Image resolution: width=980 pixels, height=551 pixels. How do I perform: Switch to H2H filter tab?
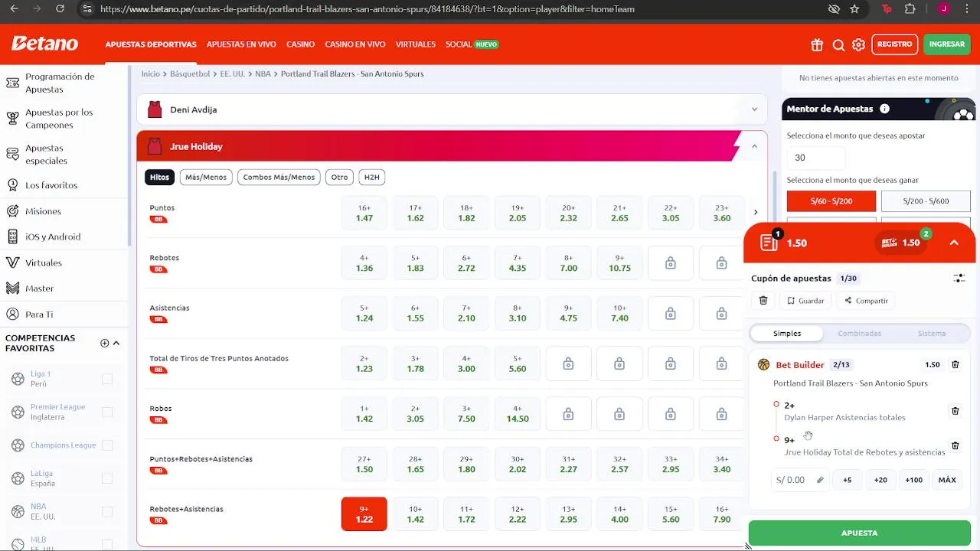coord(371,178)
